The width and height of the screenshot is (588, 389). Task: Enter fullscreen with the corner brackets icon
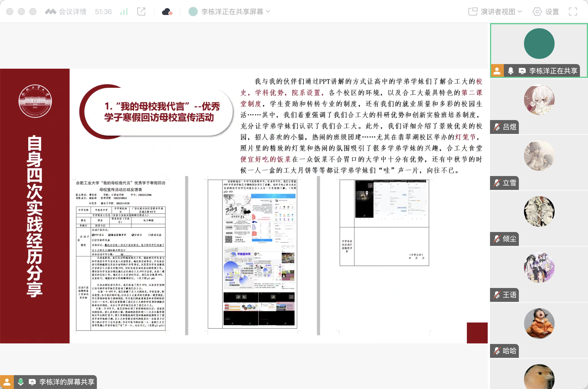click(x=573, y=12)
